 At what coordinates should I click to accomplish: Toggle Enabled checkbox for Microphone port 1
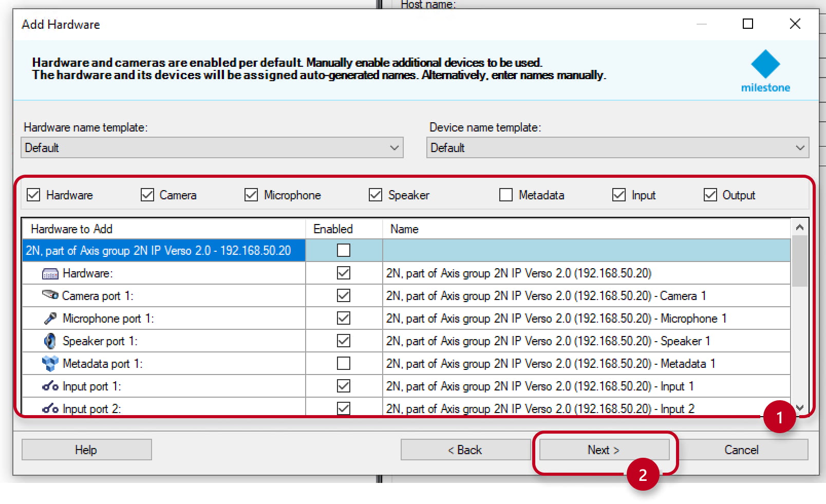(344, 318)
